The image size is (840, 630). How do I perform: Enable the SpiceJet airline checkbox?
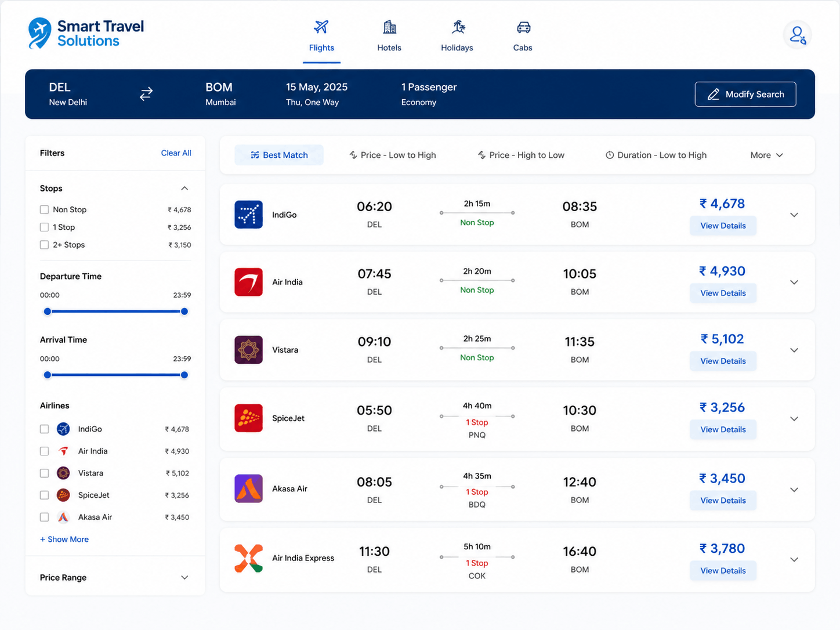point(44,495)
